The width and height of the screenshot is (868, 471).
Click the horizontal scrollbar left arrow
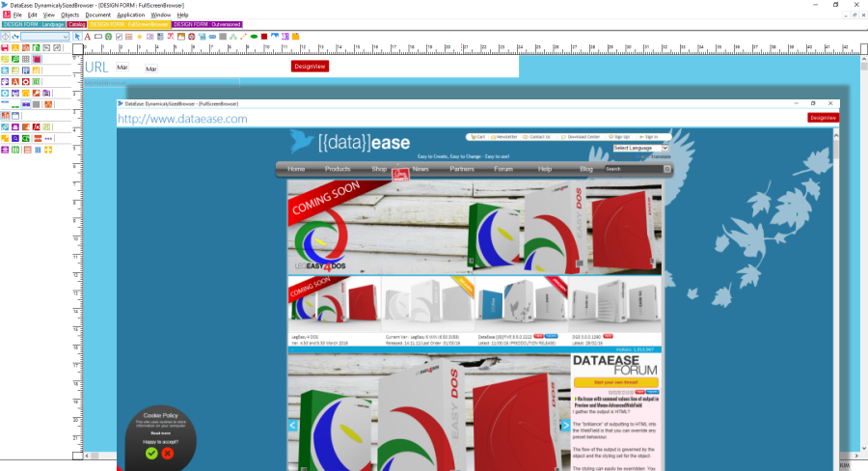(88, 456)
